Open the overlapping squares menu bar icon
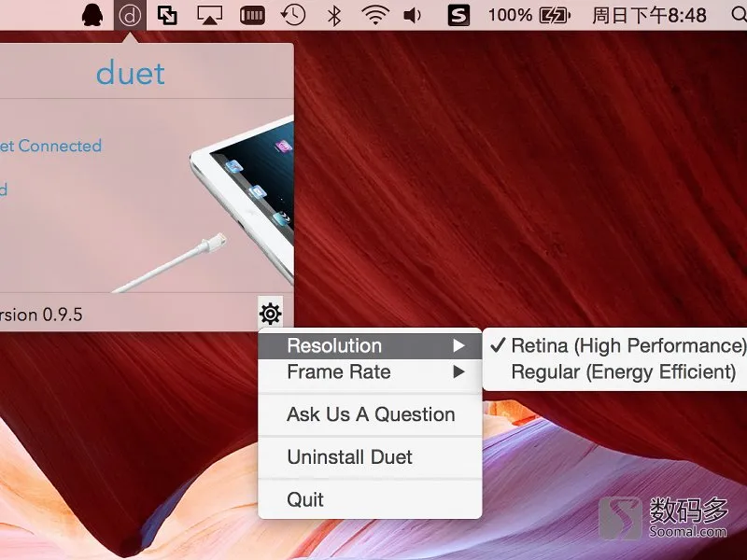The width and height of the screenshot is (747, 560). 167,15
